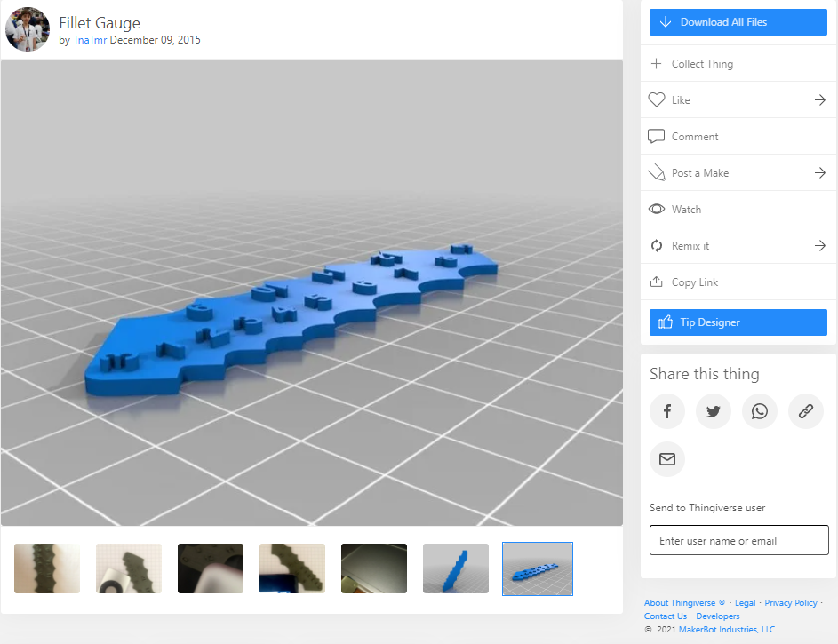This screenshot has width=838, height=644.
Task: Click the Copy Link share icon
Action: [656, 282]
